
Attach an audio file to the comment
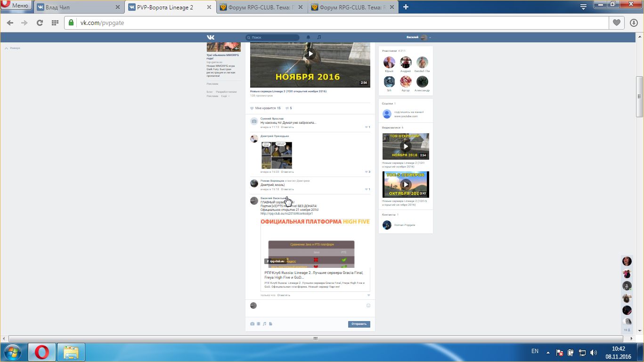(264, 324)
